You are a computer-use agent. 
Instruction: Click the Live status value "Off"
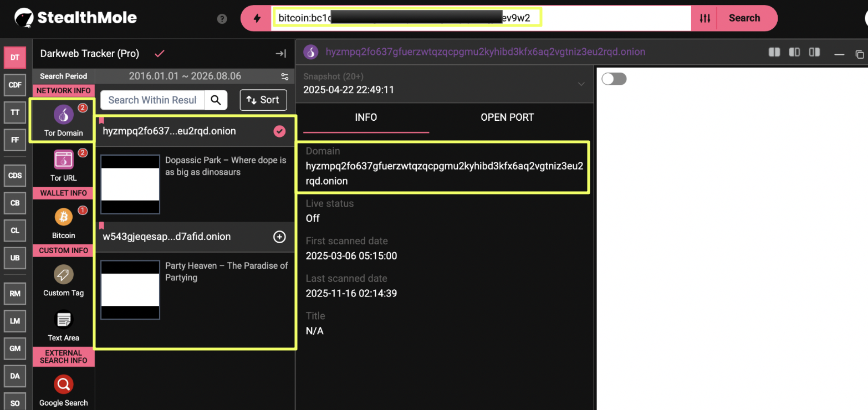click(x=313, y=218)
